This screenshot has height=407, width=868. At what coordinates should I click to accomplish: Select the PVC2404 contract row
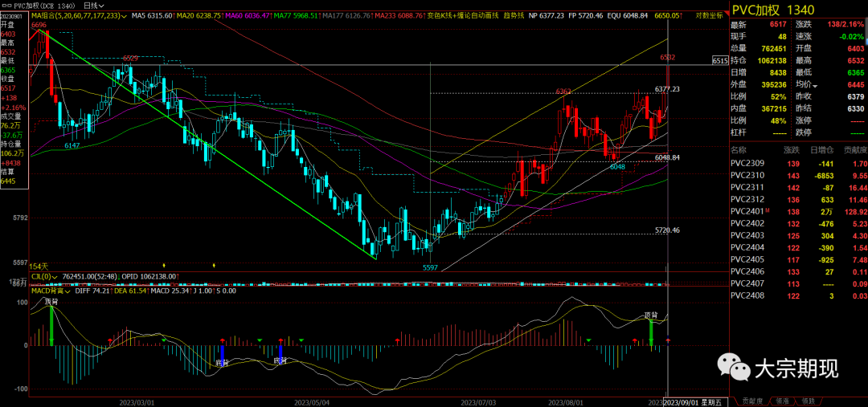[798, 247]
